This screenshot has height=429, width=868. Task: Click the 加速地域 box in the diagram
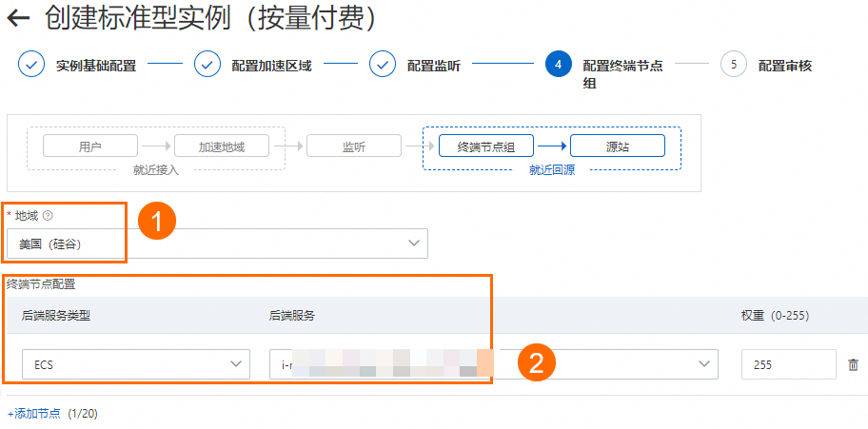pyautogui.click(x=222, y=146)
